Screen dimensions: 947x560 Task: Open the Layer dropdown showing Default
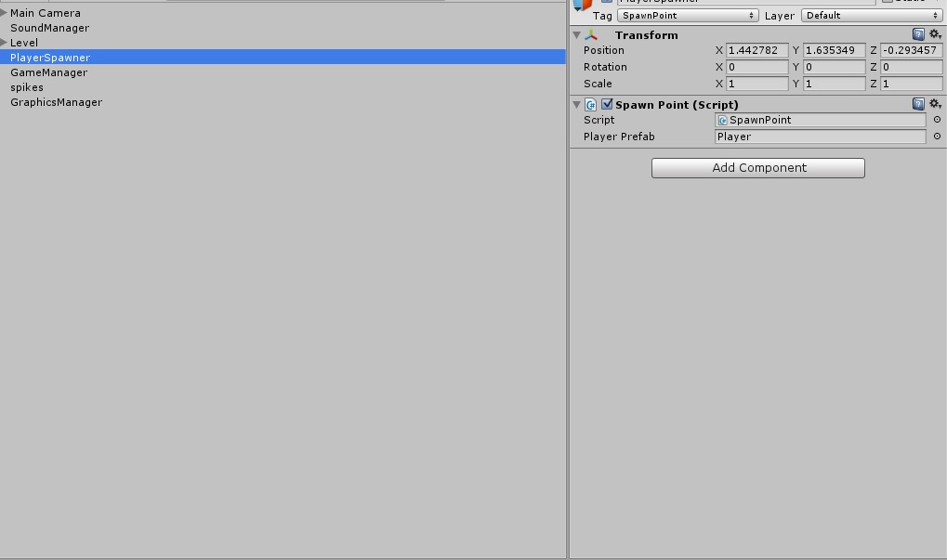pos(872,16)
